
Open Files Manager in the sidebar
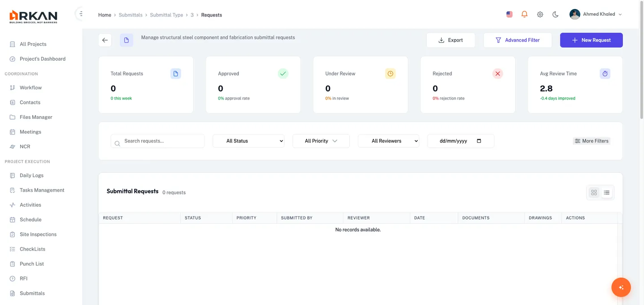pos(36,117)
